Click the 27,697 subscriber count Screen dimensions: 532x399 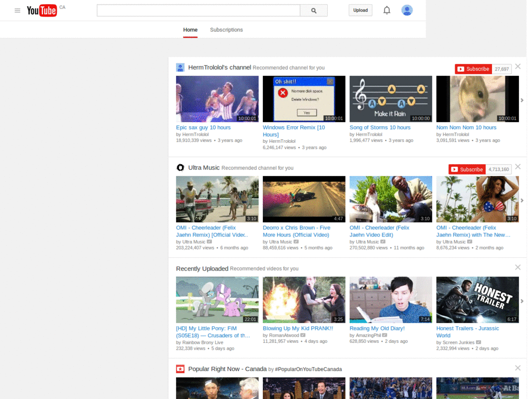[x=501, y=69]
